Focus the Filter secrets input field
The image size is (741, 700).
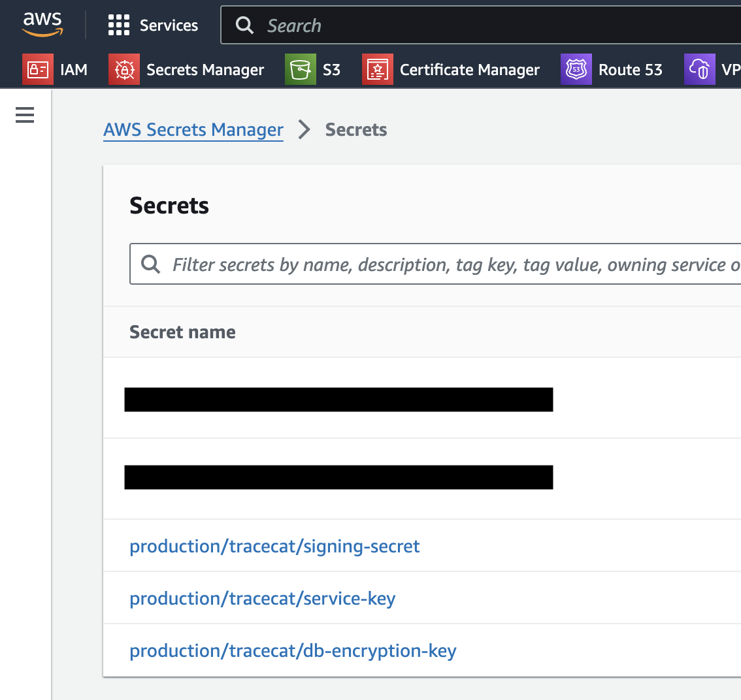tap(436, 264)
